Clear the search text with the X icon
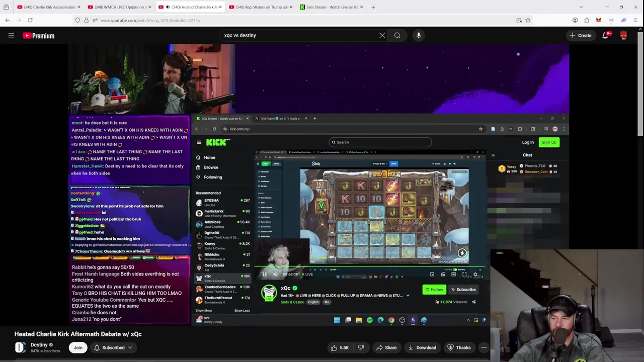 click(x=382, y=35)
